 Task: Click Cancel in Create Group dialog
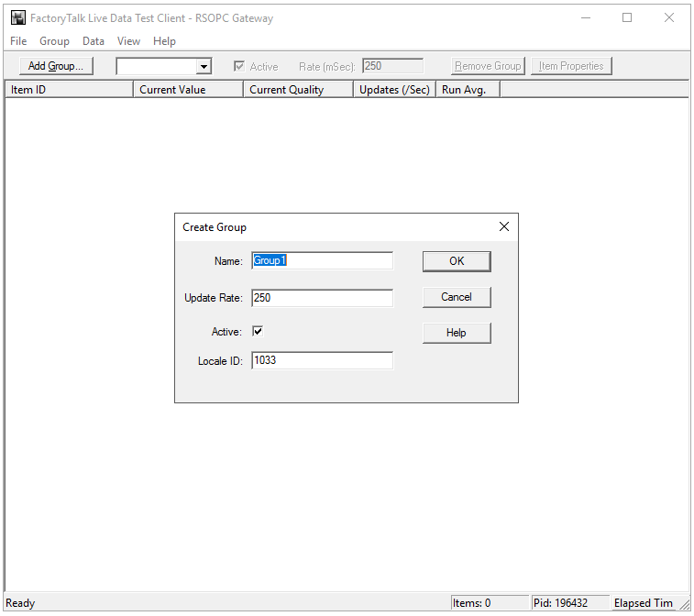[x=457, y=297]
